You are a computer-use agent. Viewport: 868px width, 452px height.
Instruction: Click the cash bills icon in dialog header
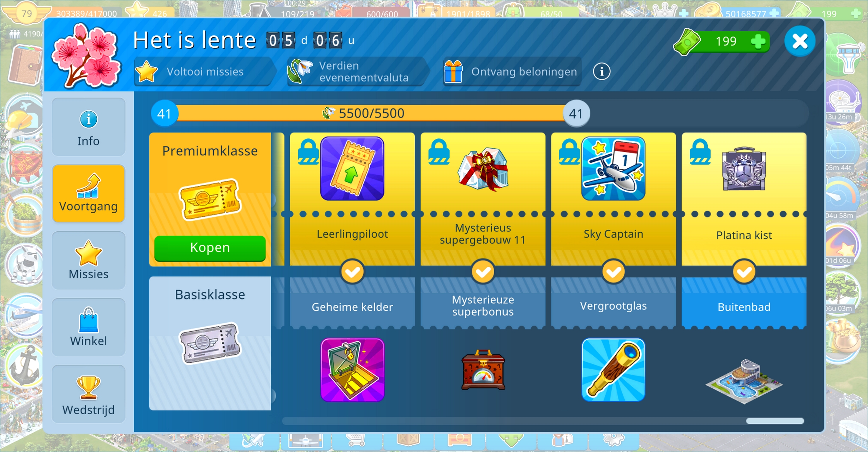tap(687, 42)
